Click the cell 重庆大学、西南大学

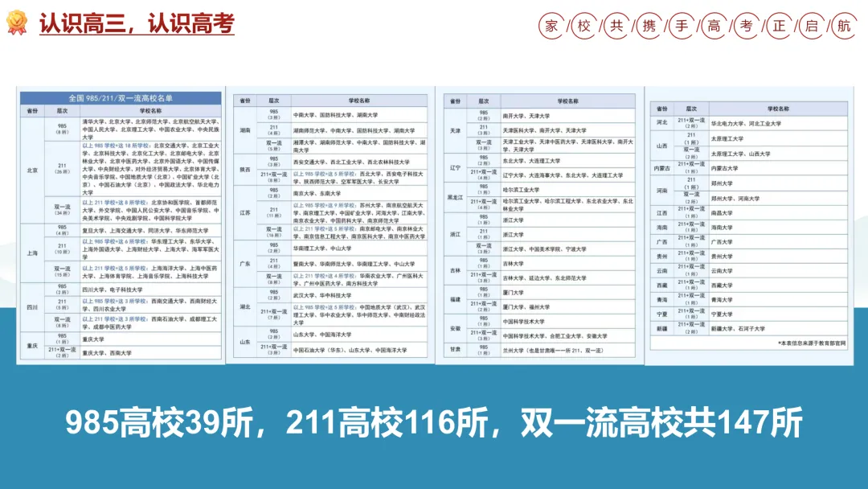point(150,353)
